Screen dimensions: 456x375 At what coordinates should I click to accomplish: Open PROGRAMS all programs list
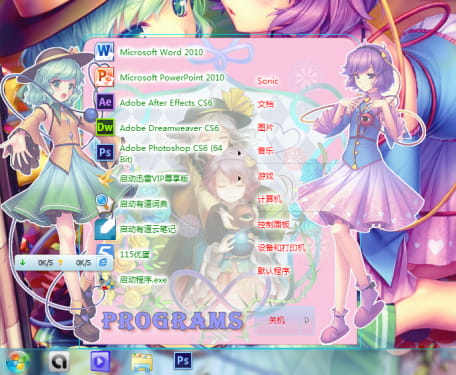coord(172,321)
